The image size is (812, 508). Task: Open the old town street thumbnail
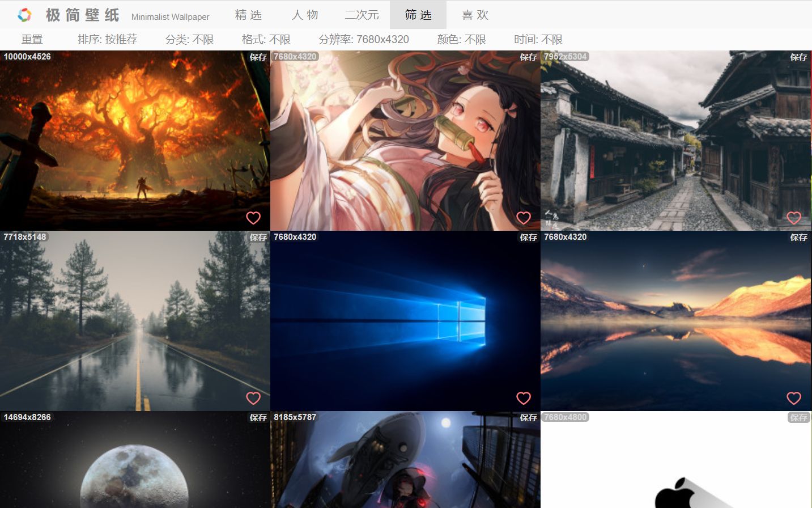coord(675,141)
